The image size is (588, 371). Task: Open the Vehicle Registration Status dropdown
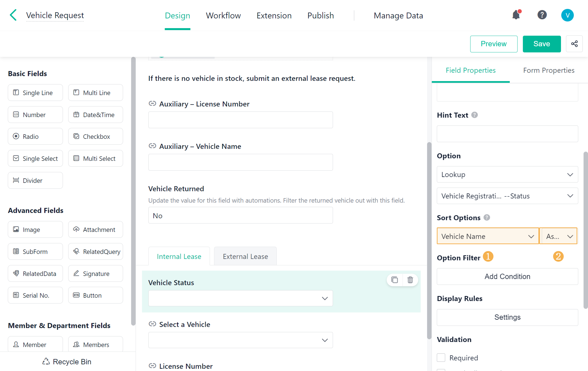pyautogui.click(x=507, y=196)
